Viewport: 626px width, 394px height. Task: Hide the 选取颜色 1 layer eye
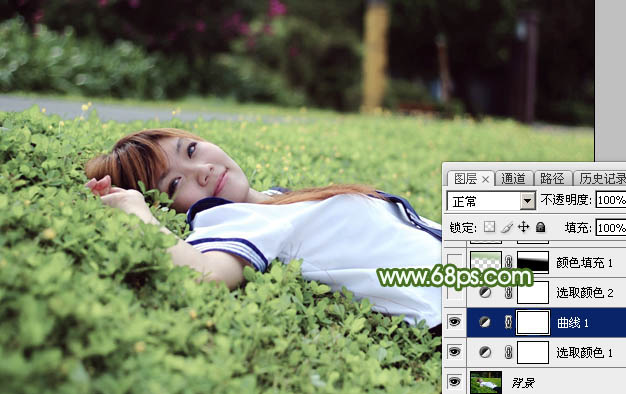coord(454,352)
